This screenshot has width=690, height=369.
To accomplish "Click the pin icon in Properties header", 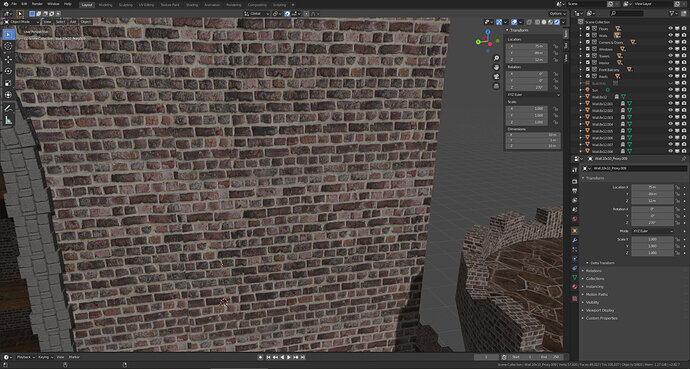I will [x=683, y=158].
